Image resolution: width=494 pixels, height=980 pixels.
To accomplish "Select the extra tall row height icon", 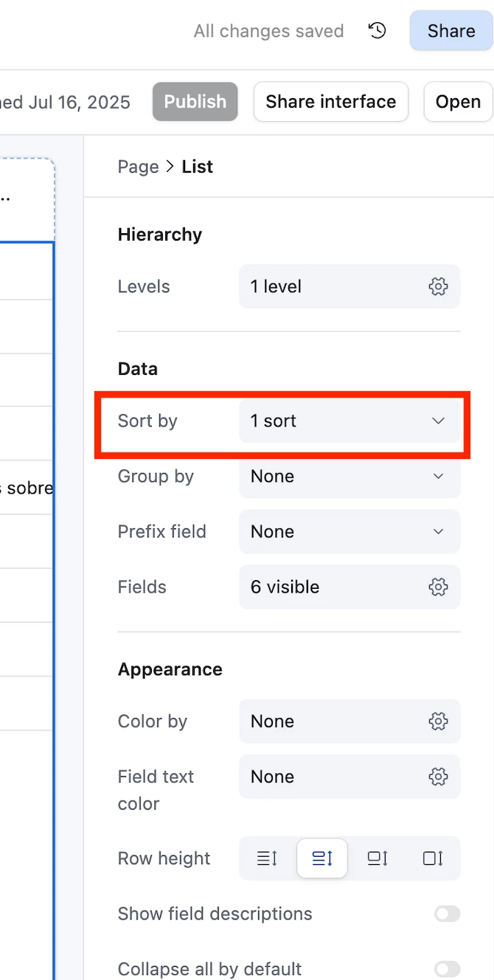I will [433, 858].
